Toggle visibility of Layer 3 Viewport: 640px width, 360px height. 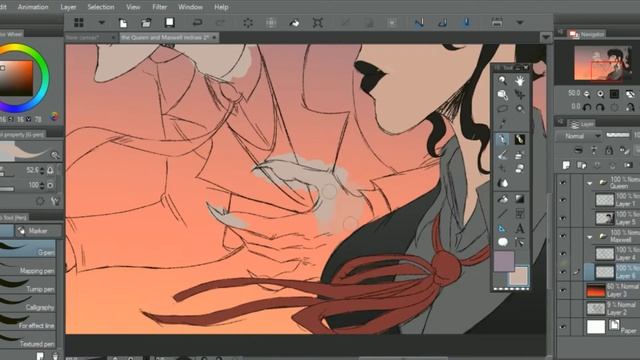pyautogui.click(x=563, y=290)
